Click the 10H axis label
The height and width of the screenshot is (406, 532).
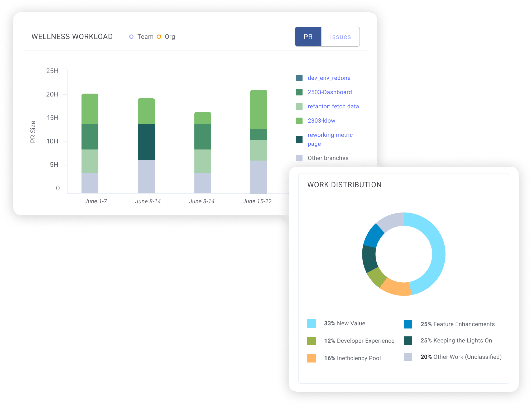pyautogui.click(x=52, y=141)
